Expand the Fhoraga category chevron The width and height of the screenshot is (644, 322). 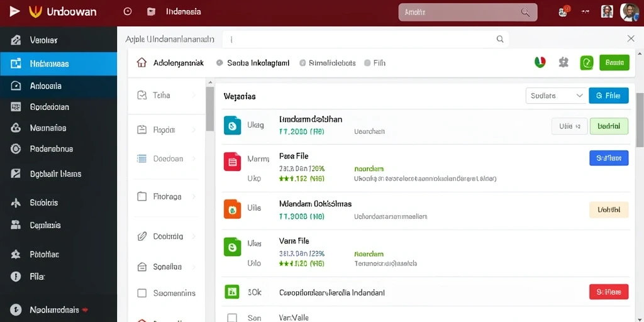(x=194, y=197)
